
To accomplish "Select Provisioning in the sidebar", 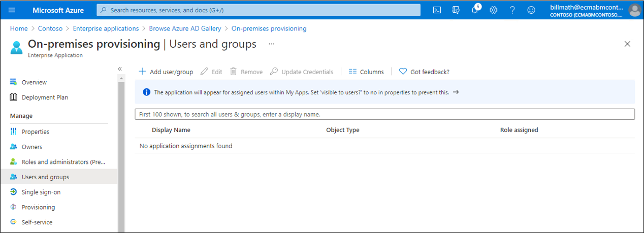I will [x=38, y=207].
